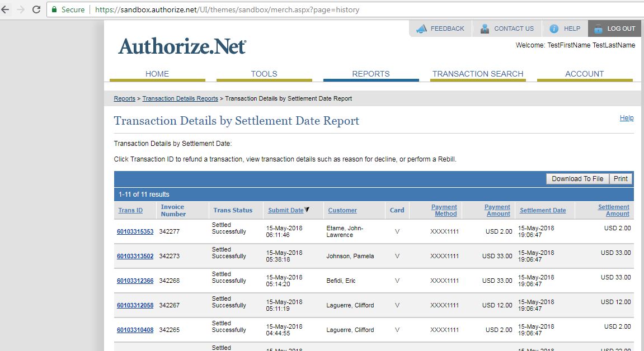The height and width of the screenshot is (351, 644).
Task: Open the Transaction Search tab
Action: point(477,74)
